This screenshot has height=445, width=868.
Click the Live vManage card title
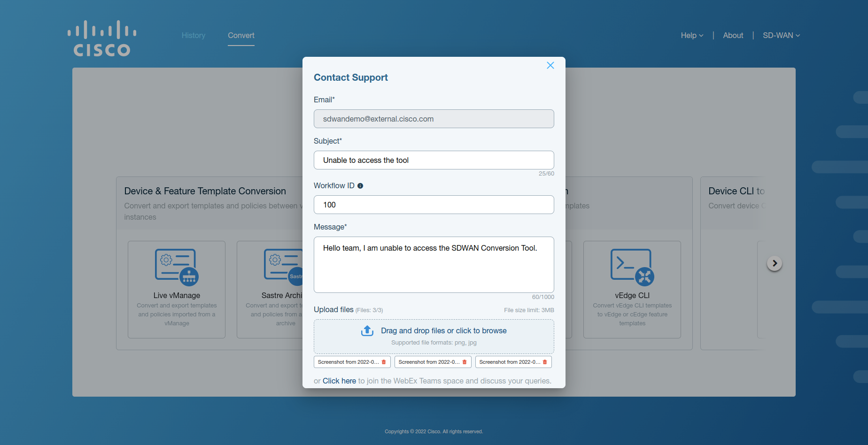(x=177, y=295)
